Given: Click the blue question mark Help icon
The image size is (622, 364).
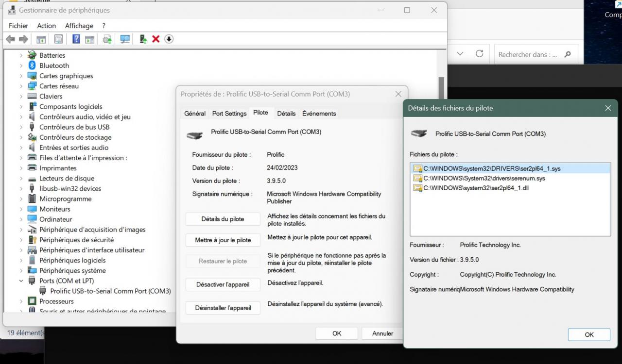Looking at the screenshot, I should (76, 39).
